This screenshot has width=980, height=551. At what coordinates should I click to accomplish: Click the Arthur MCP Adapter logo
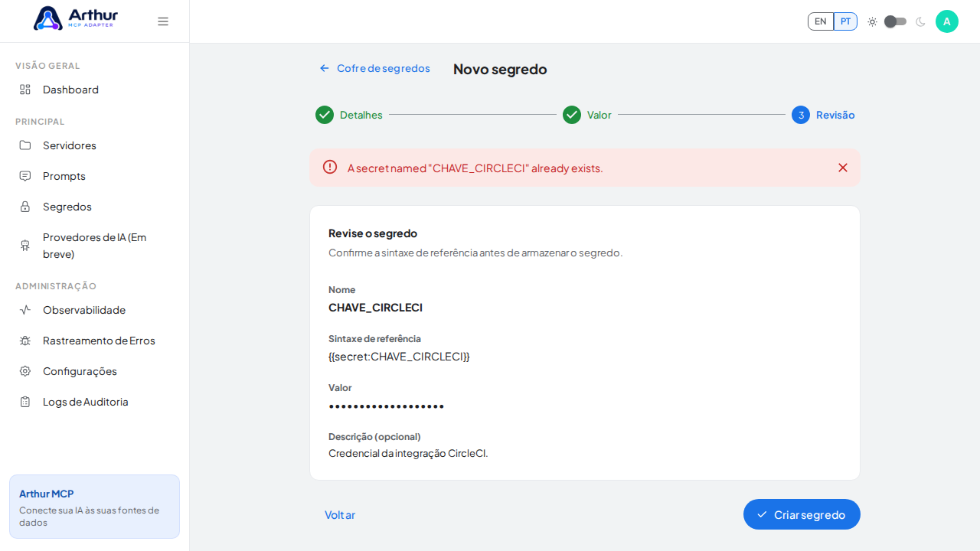[x=76, y=18]
